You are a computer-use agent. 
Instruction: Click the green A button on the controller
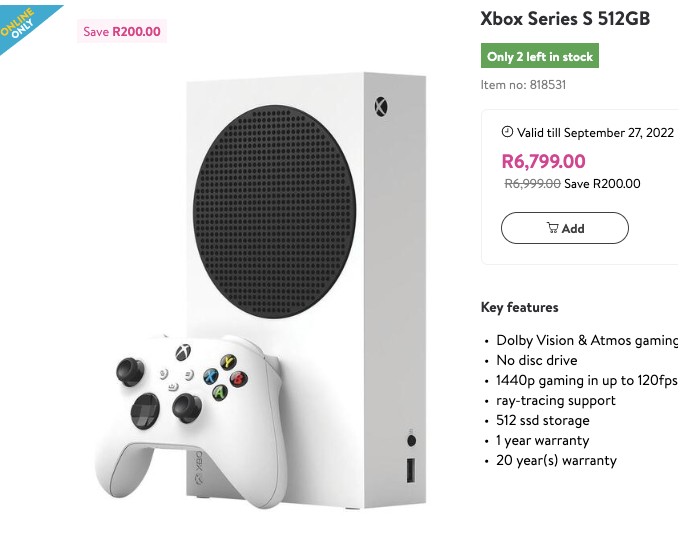coord(219,393)
